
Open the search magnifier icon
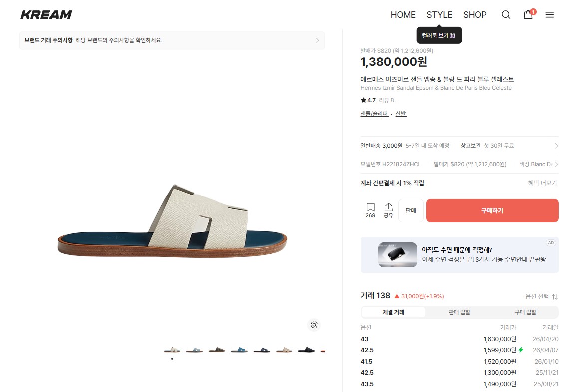[506, 15]
